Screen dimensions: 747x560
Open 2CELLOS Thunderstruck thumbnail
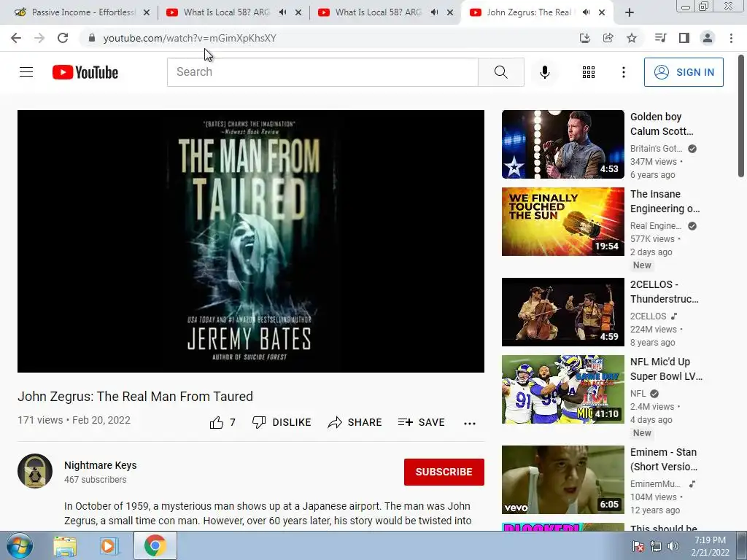[562, 312]
